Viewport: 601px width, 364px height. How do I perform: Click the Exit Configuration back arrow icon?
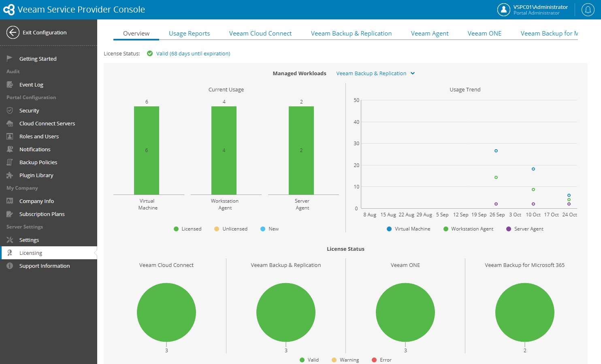tap(13, 32)
